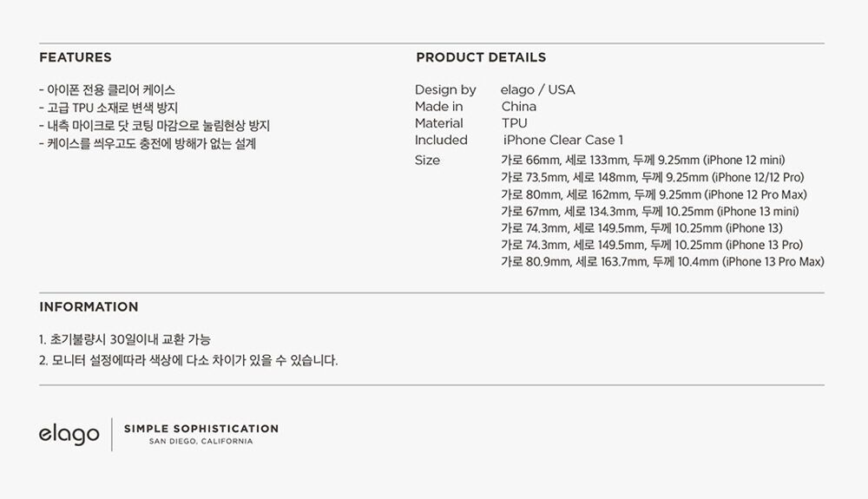Click the iPhone 12 Pro Max size line
Viewport: 868px width, 499px height.
pos(654,194)
